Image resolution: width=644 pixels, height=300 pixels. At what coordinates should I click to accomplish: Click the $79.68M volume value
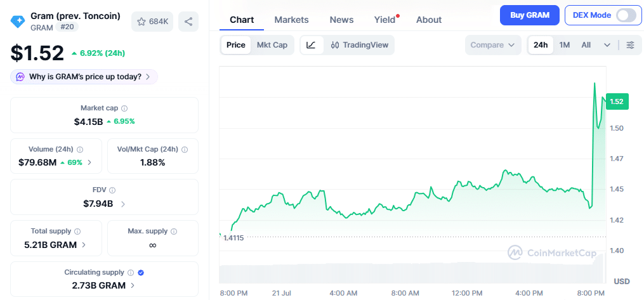[37, 162]
